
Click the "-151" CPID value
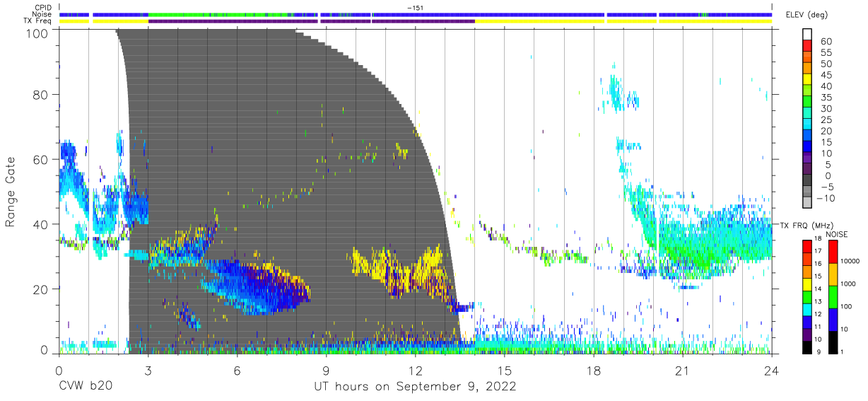[x=415, y=7]
